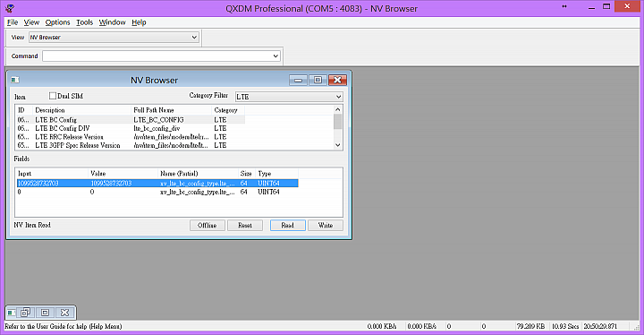Click the Offline button
The height and width of the screenshot is (335, 644).
(207, 225)
